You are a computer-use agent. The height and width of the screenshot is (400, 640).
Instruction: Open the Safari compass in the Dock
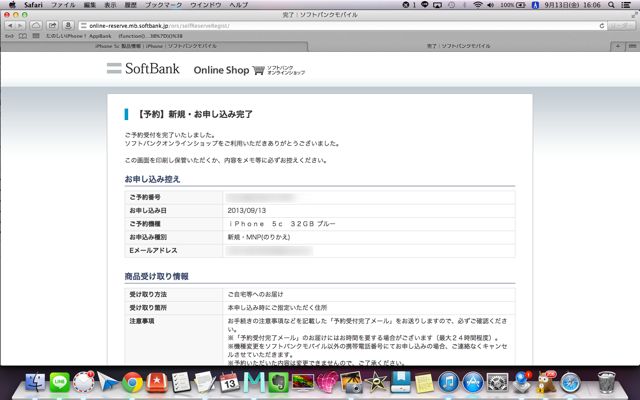tap(570, 383)
